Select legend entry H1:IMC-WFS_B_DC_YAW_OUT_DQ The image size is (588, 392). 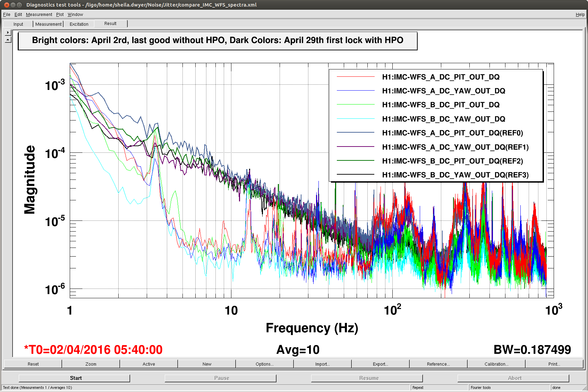[x=444, y=119]
